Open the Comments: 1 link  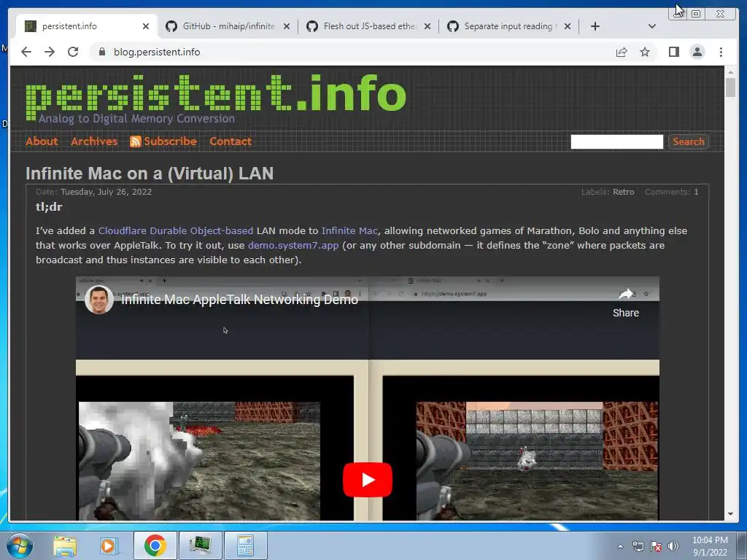coord(672,192)
